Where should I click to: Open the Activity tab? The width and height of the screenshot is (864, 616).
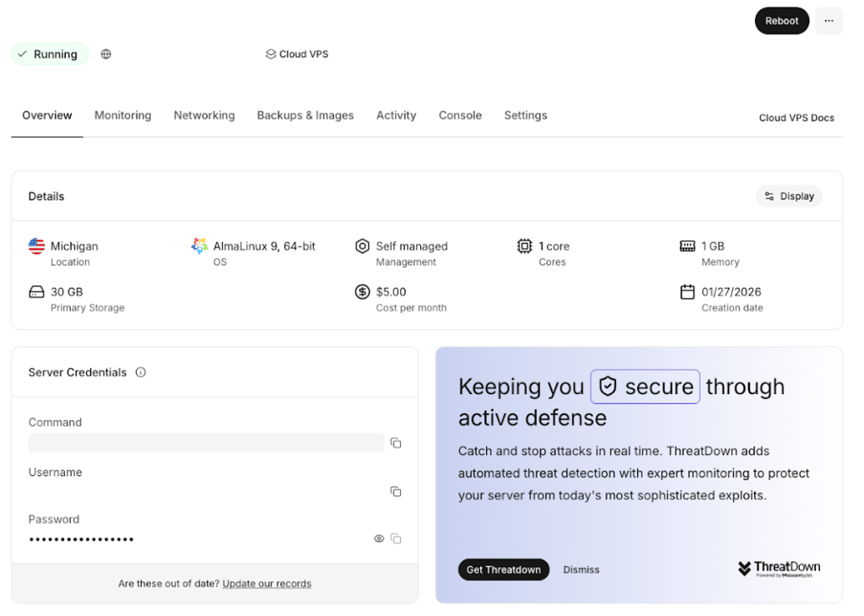pos(397,115)
